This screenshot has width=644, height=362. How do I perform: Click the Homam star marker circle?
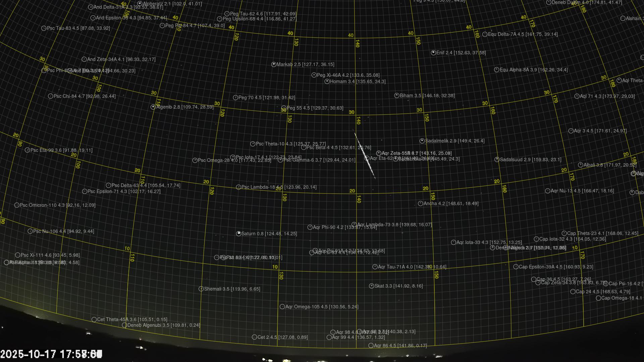click(327, 81)
